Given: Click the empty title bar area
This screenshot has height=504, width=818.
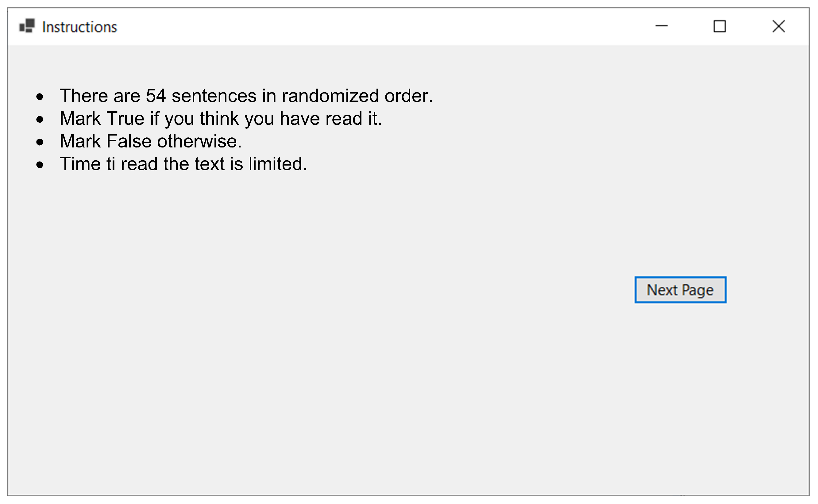Looking at the screenshot, I should (x=367, y=26).
